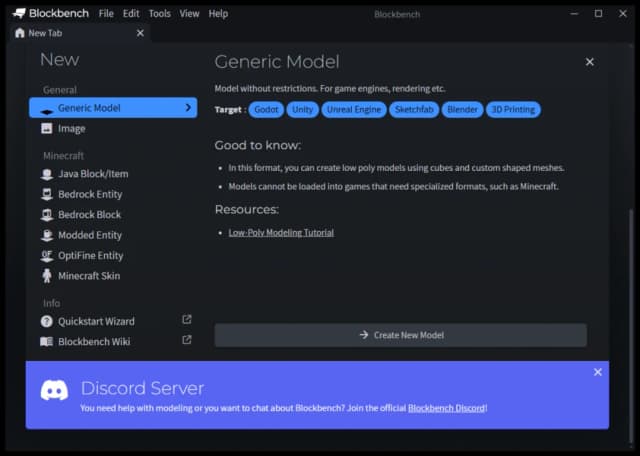Image resolution: width=640 pixels, height=456 pixels.
Task: Switch to the New Tab tab
Action: 80,33
